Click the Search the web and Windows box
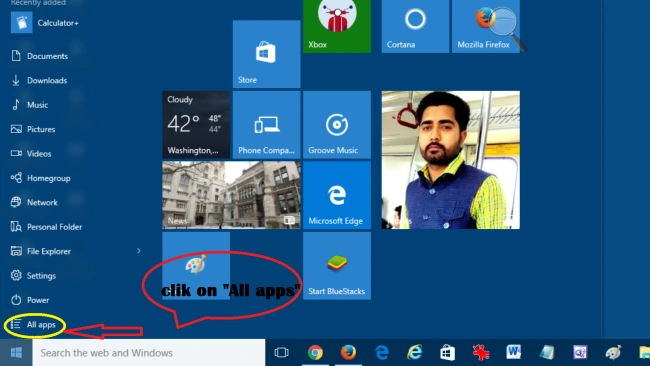 click(x=149, y=353)
